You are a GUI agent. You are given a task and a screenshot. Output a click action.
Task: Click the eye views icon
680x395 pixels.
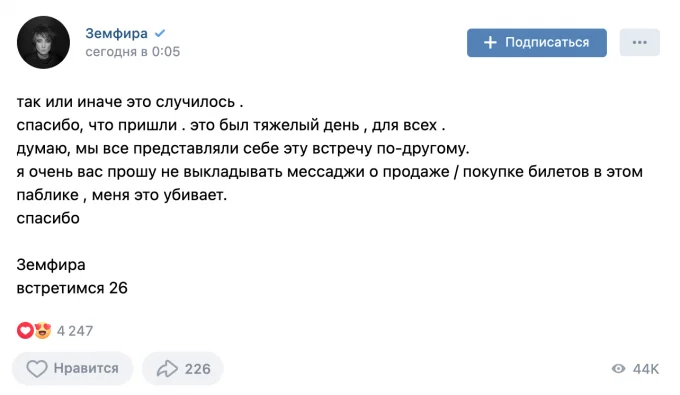[x=618, y=369]
